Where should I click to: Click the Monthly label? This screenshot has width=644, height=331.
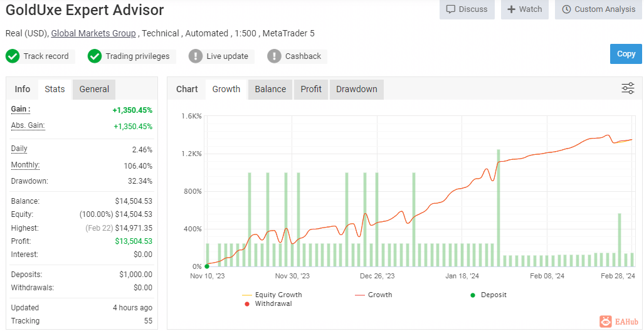26,165
